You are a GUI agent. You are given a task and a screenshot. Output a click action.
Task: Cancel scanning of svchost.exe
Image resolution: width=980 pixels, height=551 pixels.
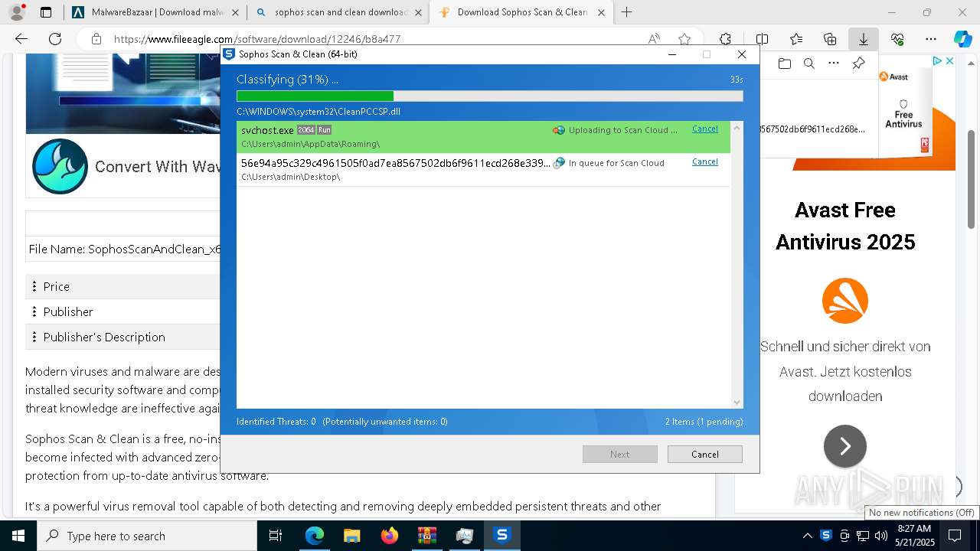pyautogui.click(x=704, y=129)
